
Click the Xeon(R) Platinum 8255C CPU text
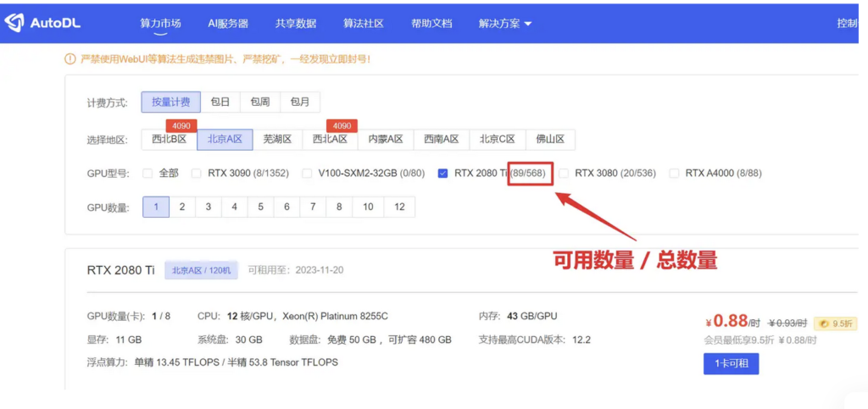click(335, 317)
